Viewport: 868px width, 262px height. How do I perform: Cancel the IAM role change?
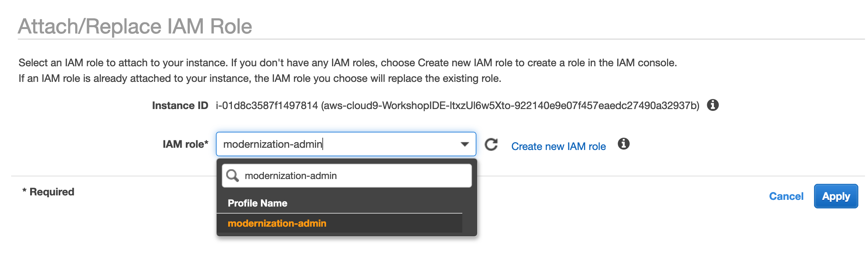786,196
